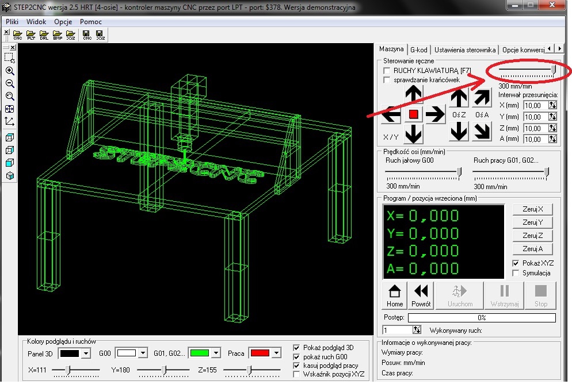
Task: Click the zoom out magnifier
Action: pyautogui.click(x=9, y=83)
